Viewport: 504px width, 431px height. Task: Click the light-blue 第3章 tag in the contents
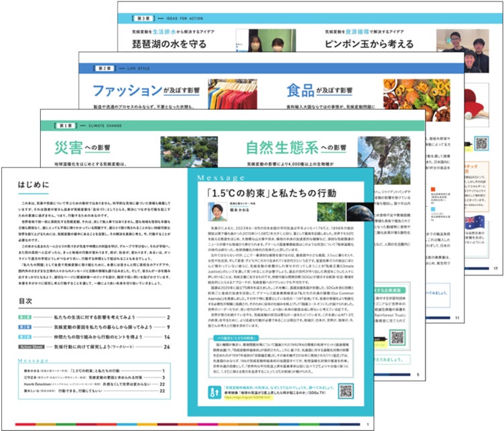(25, 337)
